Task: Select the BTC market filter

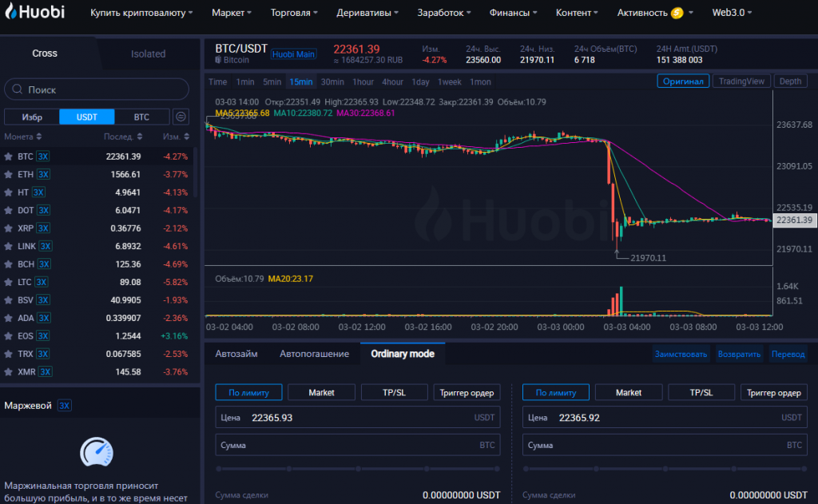Action: click(x=141, y=117)
